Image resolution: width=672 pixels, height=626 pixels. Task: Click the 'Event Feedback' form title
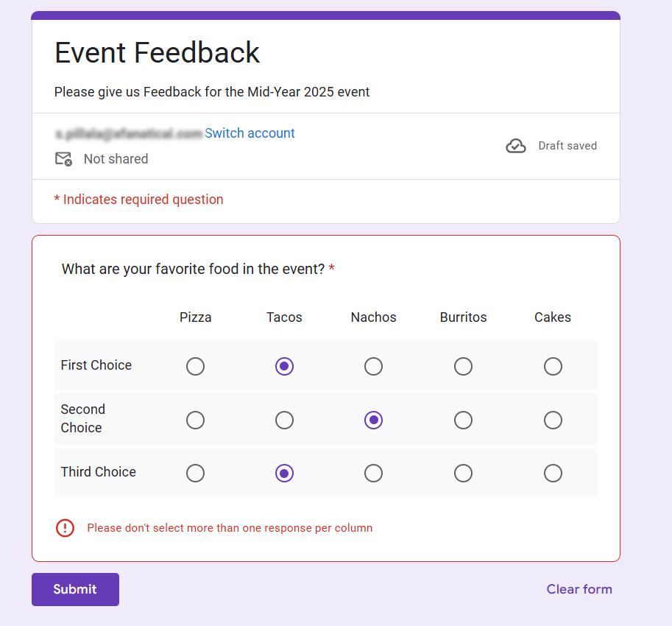157,52
